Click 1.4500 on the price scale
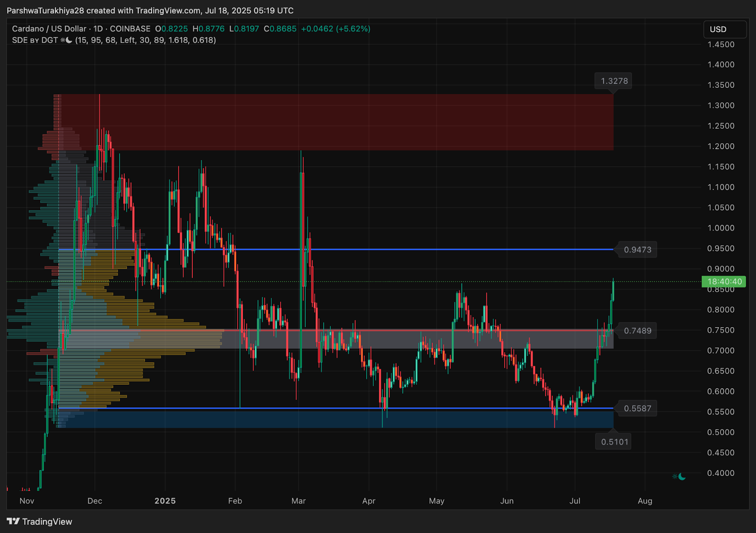The image size is (756, 533). 721,45
